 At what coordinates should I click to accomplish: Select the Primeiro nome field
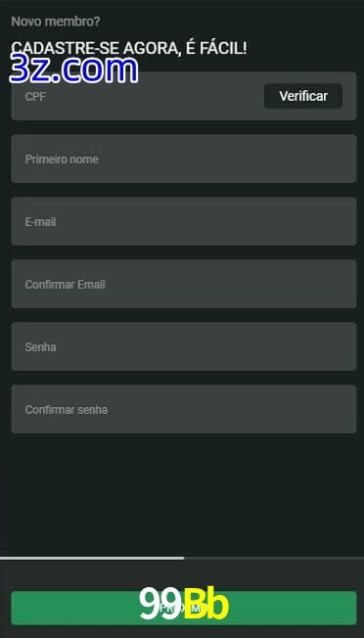click(184, 159)
